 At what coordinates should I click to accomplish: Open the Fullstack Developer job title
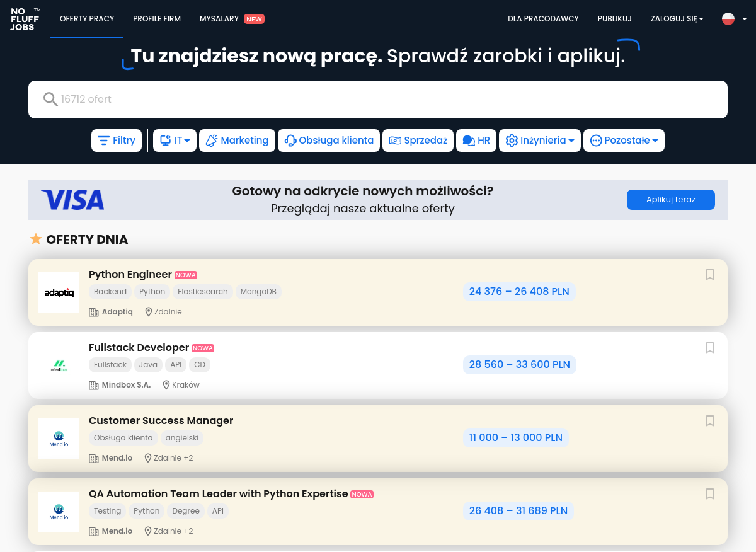coord(139,348)
